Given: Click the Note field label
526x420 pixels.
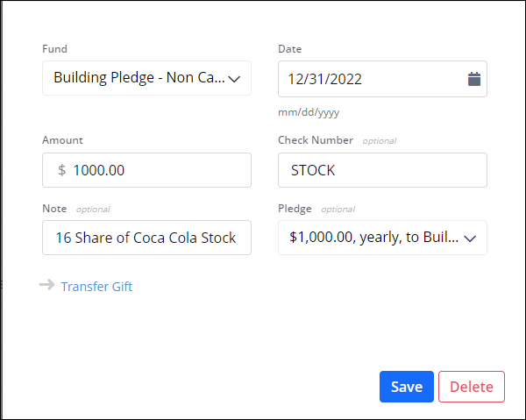Looking at the screenshot, I should click(x=54, y=209).
